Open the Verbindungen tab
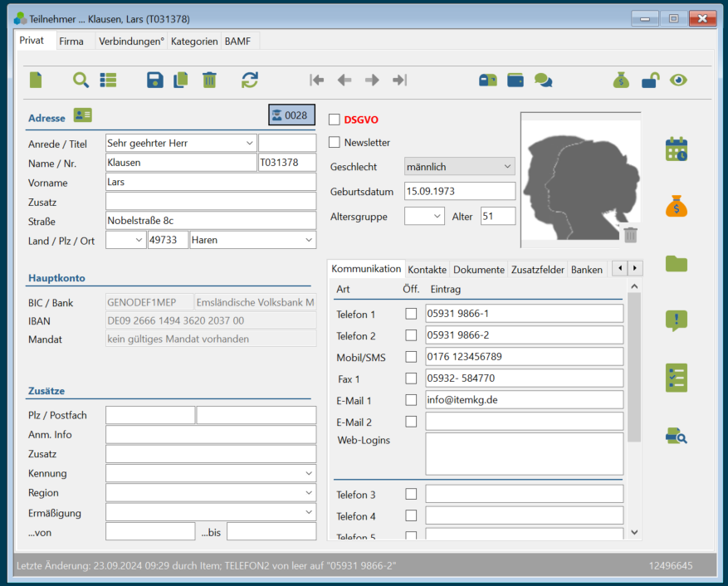This screenshot has height=586, width=728. click(x=131, y=42)
